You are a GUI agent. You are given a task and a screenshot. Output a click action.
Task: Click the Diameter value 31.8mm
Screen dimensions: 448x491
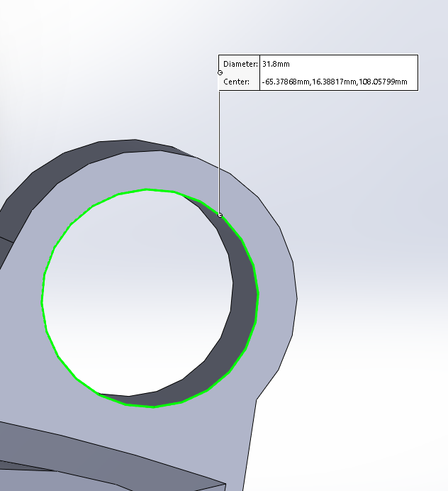click(276, 64)
